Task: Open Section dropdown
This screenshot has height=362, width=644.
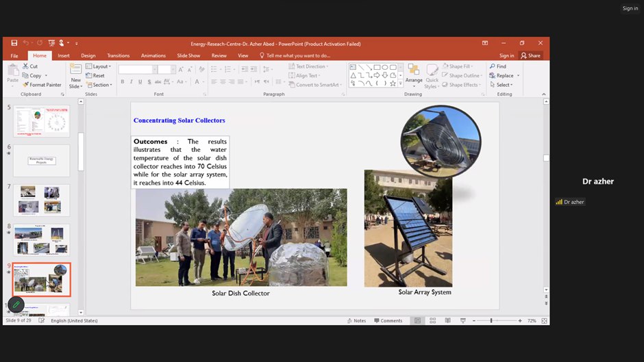Action: pos(99,85)
